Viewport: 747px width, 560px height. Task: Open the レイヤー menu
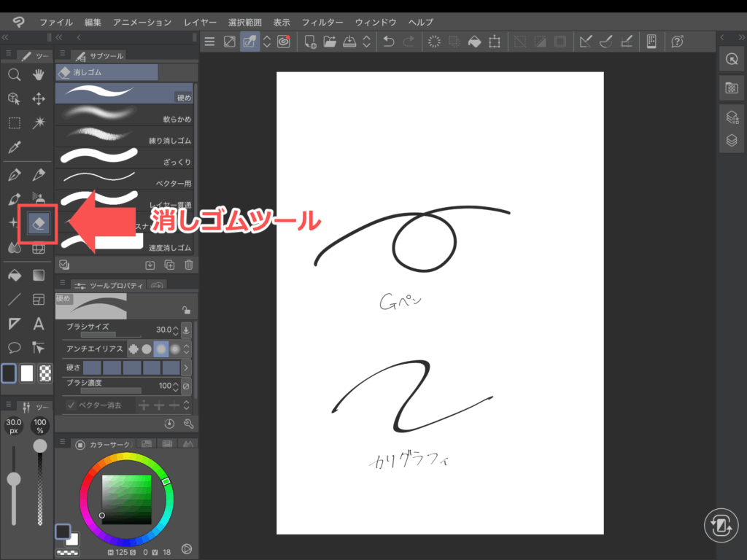[200, 23]
